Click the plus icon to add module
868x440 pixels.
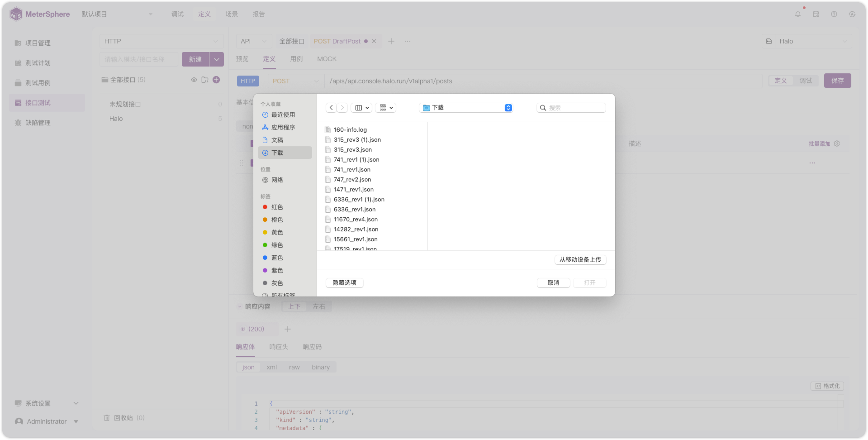(216, 80)
